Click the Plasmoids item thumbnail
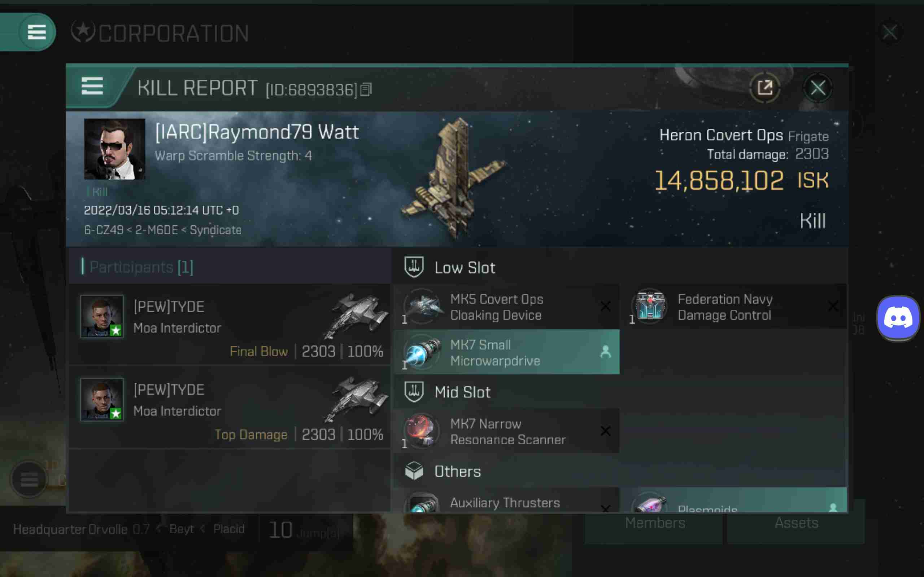This screenshot has width=924, height=577. 649,503
